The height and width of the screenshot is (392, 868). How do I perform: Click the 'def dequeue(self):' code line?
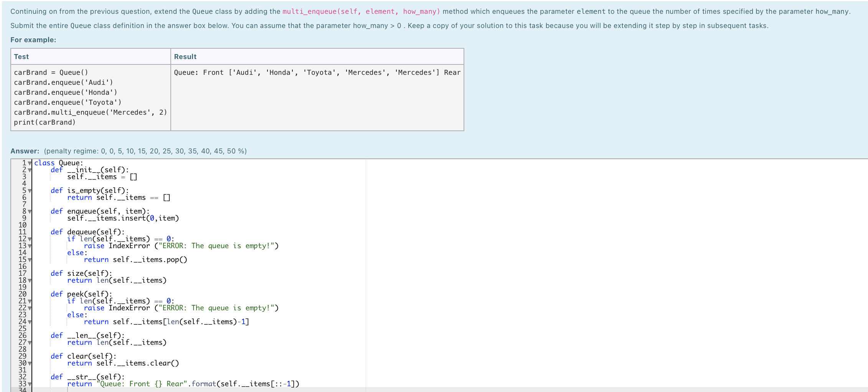point(88,232)
